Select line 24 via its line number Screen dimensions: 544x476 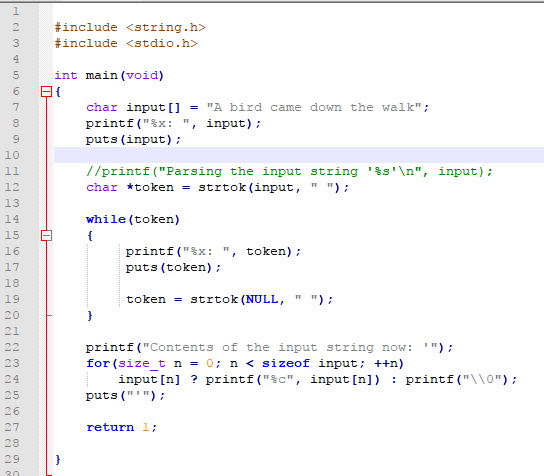pos(12,380)
